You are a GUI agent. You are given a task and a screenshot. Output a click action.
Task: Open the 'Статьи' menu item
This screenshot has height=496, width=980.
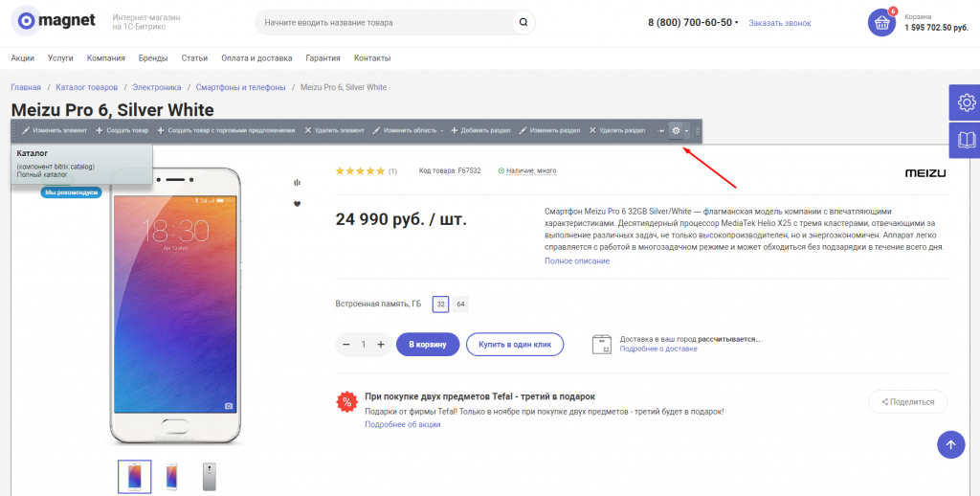(194, 58)
